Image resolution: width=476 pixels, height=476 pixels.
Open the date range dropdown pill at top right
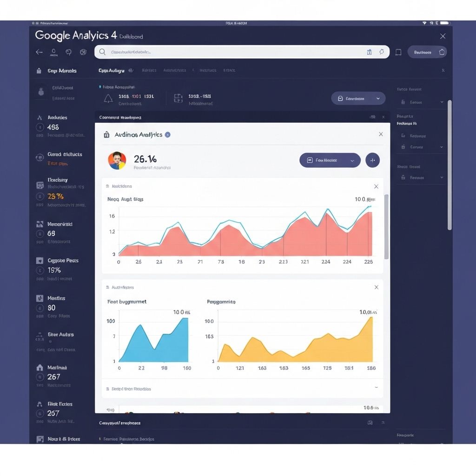click(358, 98)
